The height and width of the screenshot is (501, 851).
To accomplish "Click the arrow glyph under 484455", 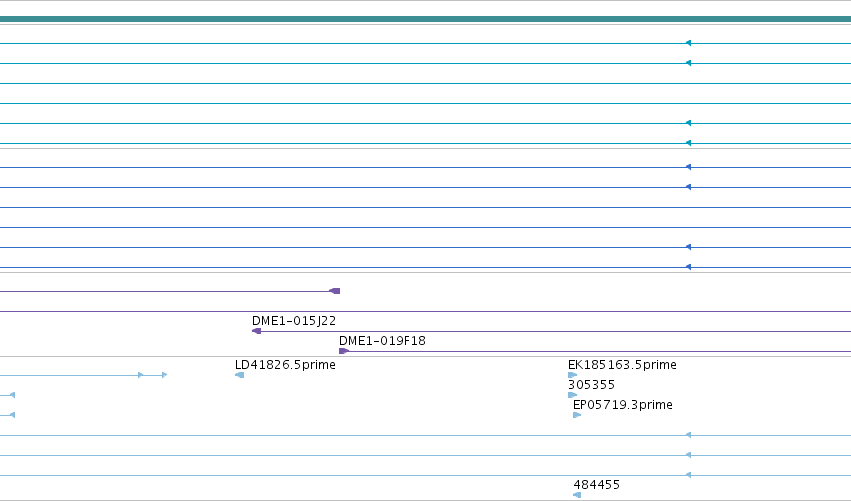I will tap(577, 495).
